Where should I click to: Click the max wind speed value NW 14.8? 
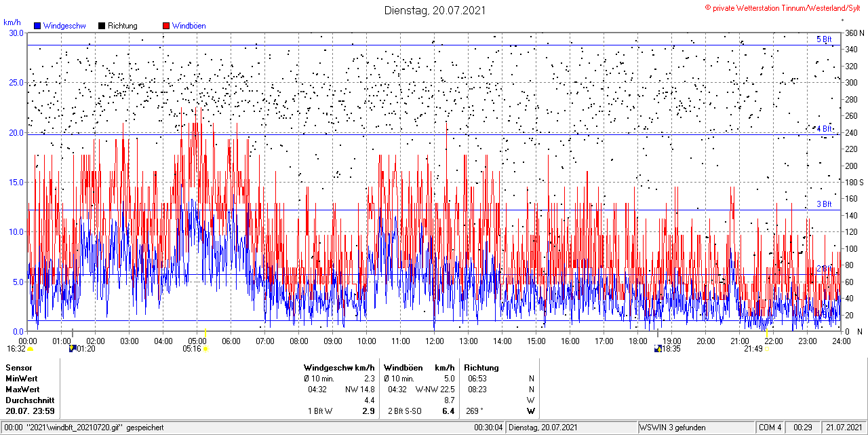click(360, 389)
